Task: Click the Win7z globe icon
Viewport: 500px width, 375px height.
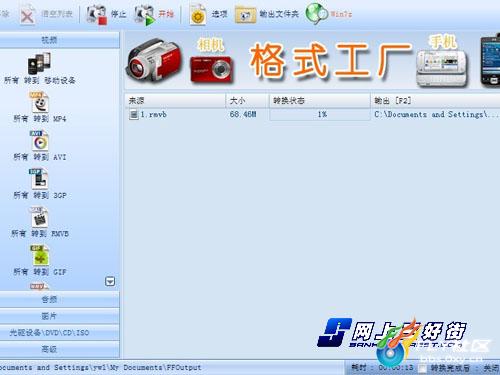Action: (x=317, y=14)
